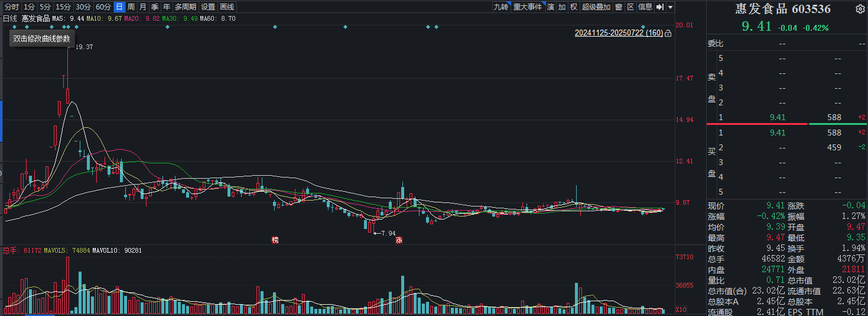Select the 窗 window layout icon
Screen dimensions: 868x316
pos(618,7)
